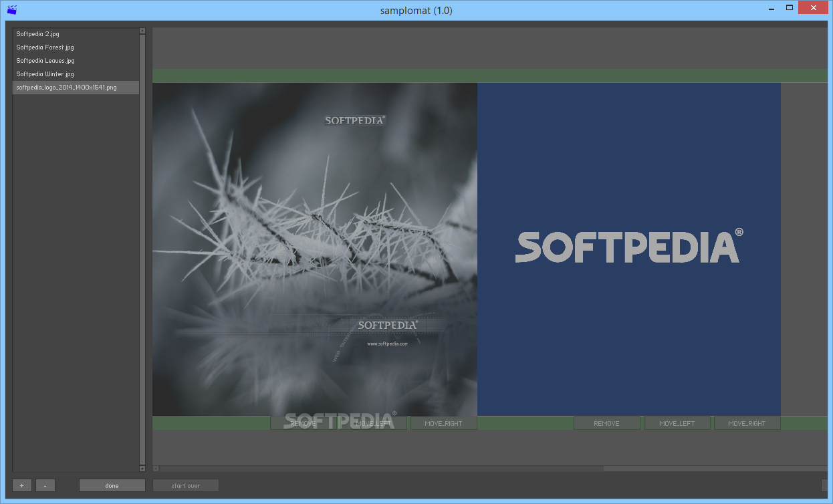
Task: Click REMOVE under the blue Softpedia logo image
Action: (x=607, y=423)
